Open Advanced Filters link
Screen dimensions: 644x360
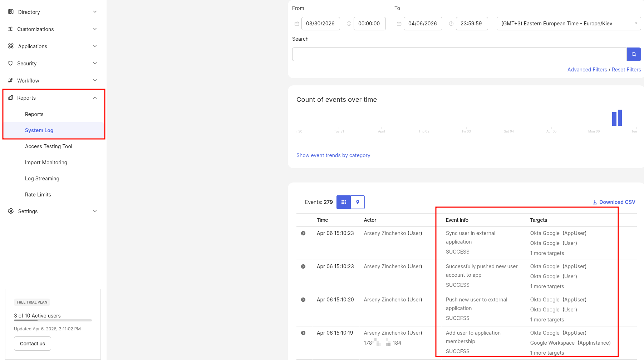tap(587, 70)
